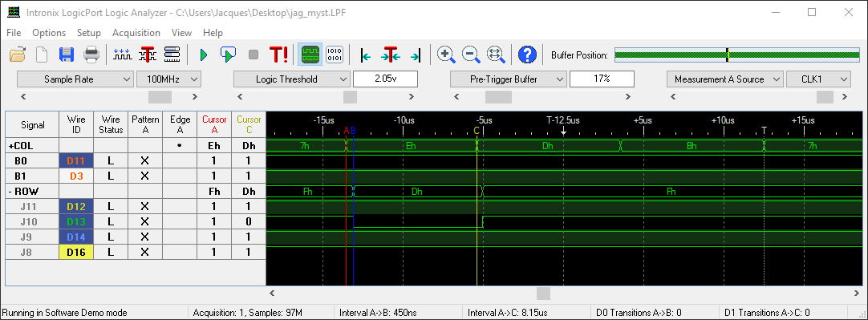Open the Setup menu

tap(88, 33)
